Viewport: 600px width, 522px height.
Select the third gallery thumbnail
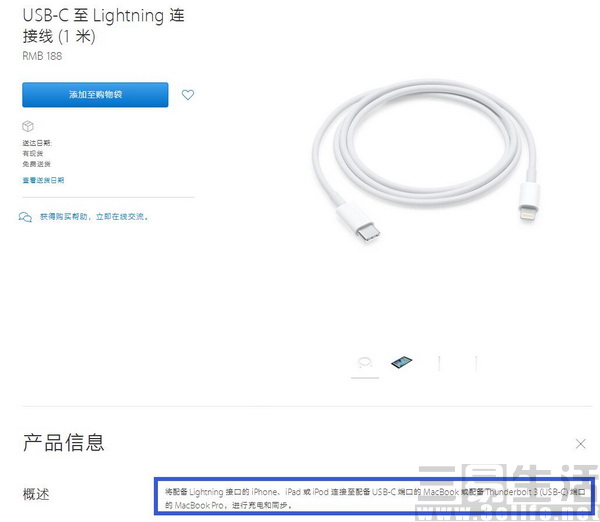pos(439,363)
